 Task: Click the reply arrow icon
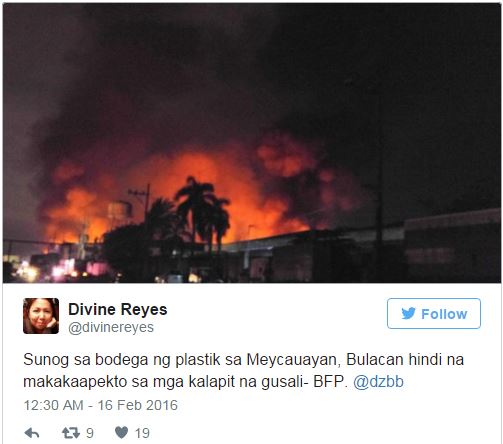[32, 433]
